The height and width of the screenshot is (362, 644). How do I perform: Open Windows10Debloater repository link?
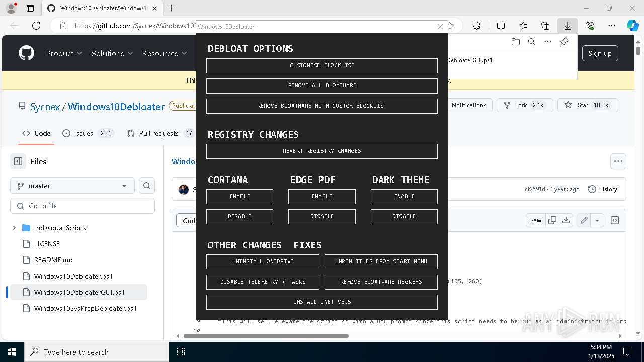pos(116,107)
